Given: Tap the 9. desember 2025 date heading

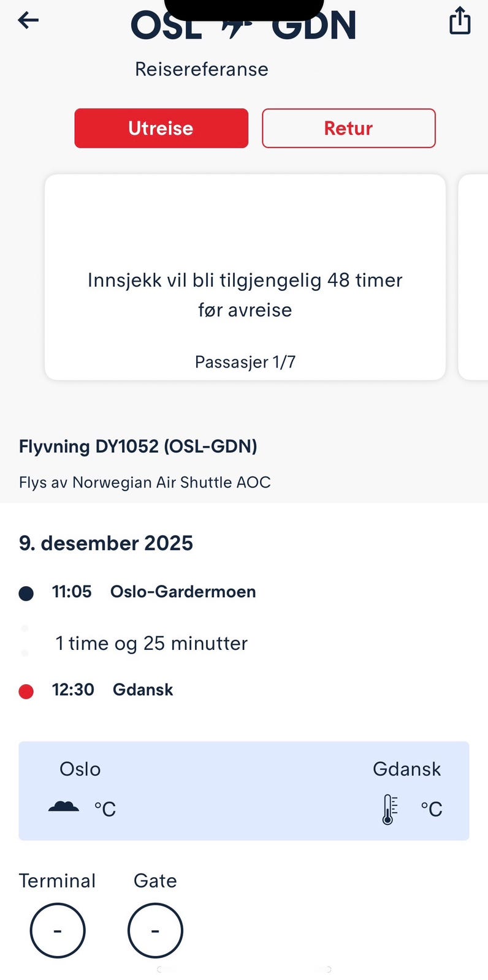Looking at the screenshot, I should pyautogui.click(x=106, y=543).
